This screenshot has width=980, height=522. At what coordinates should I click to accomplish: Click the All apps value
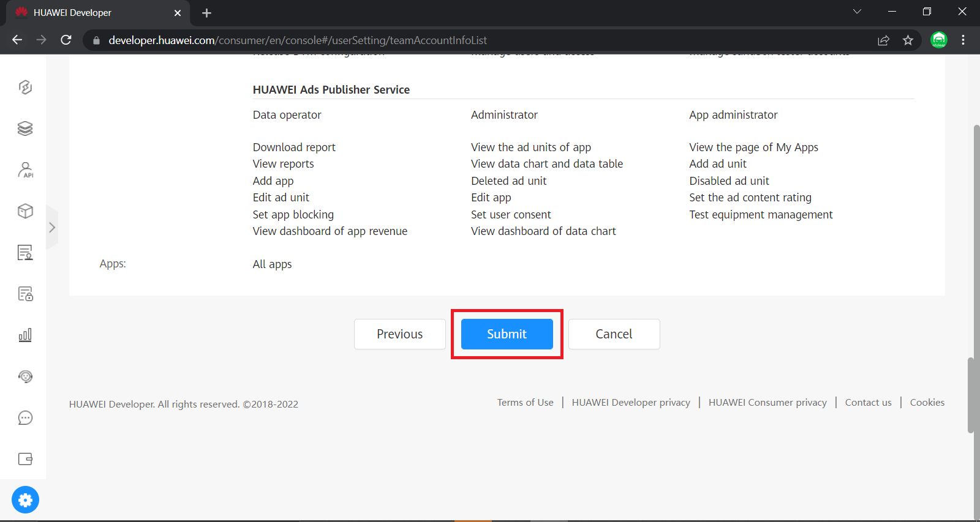coord(272,264)
